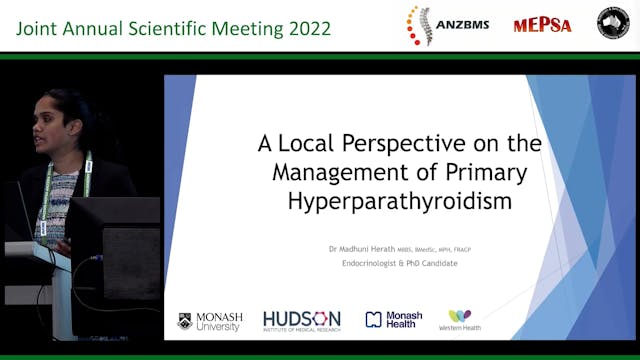640x360 pixels.
Task: Click the Endocrinologist & PhD Candidate subtitle
Action: (x=400, y=263)
